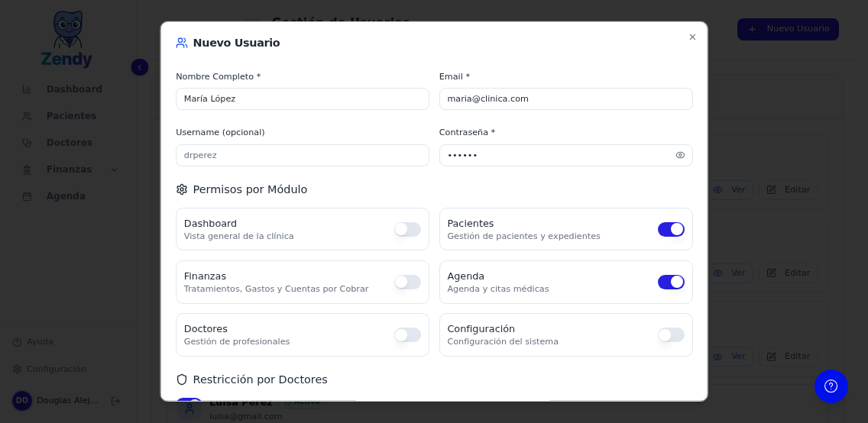Show password with the eye icon
Image resolution: width=868 pixels, height=423 pixels.
680,155
